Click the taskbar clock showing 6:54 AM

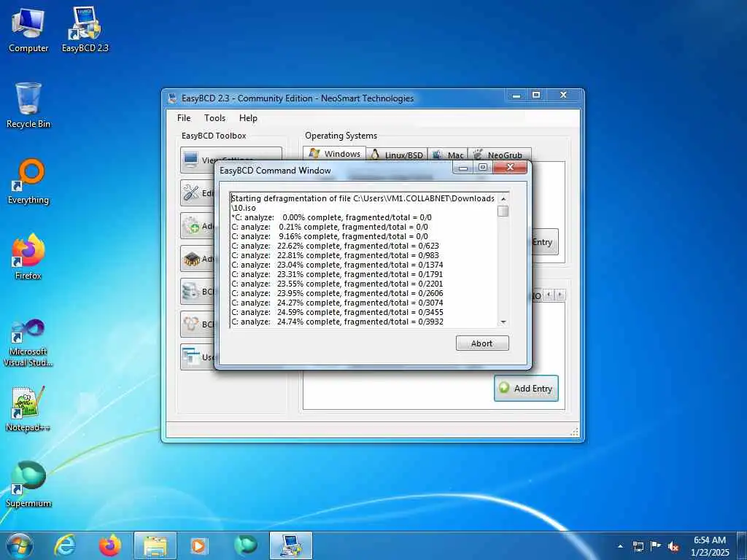click(710, 545)
